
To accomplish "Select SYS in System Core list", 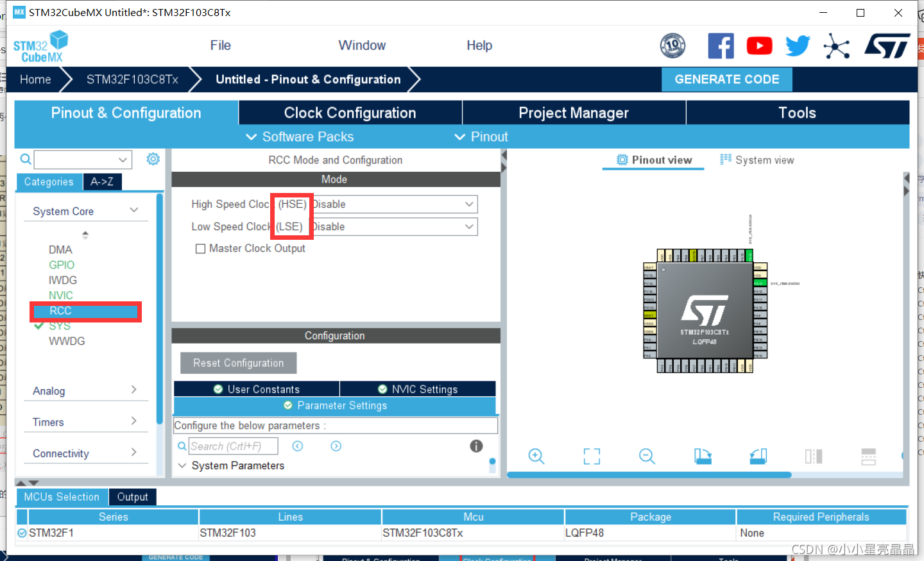I will point(60,326).
